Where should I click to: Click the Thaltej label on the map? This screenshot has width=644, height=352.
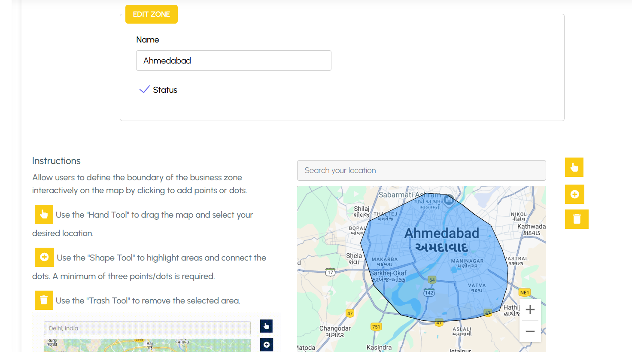[385, 216]
